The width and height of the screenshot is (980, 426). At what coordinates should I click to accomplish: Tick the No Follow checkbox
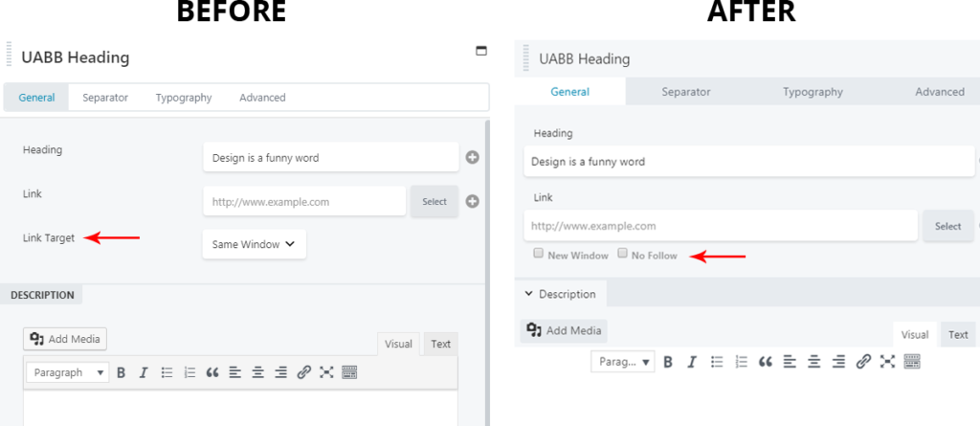[623, 255]
